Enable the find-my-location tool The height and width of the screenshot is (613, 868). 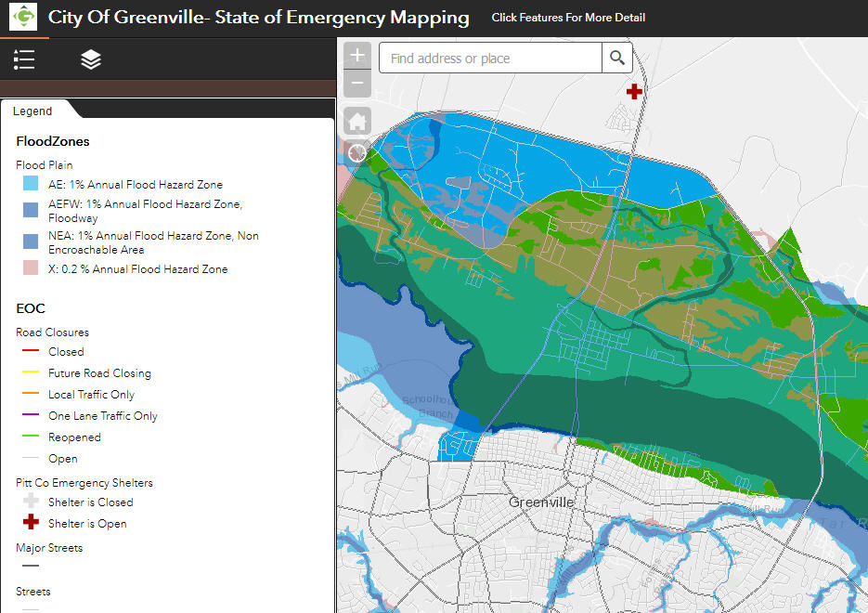tap(356, 152)
